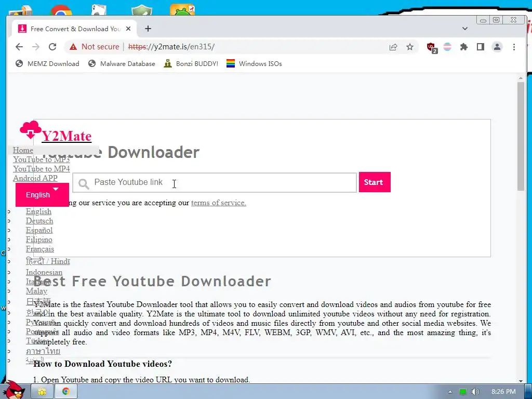Open the Angry Birds start button
Viewport: 532px width, 399px height.
[14, 390]
